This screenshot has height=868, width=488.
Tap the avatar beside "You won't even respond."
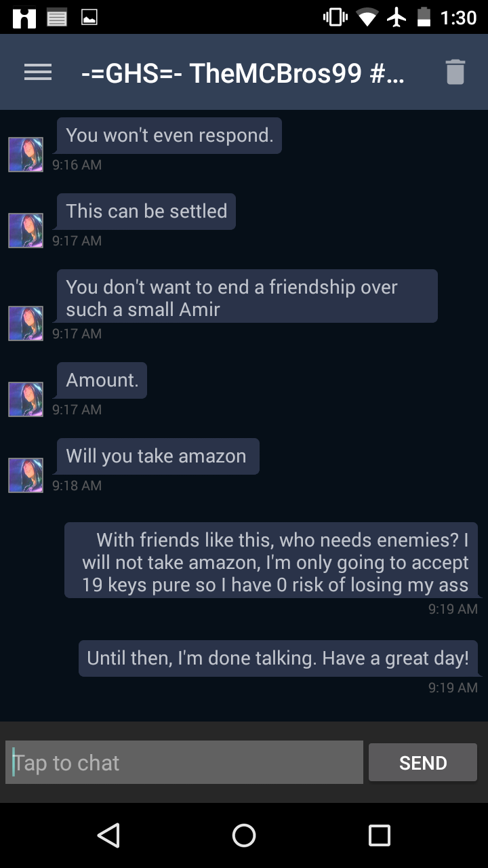26,155
